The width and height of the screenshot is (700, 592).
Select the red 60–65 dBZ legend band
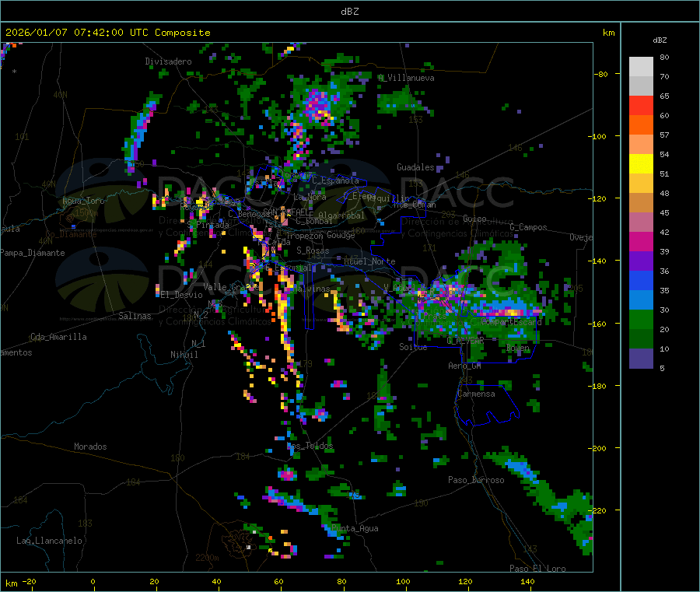pos(641,105)
